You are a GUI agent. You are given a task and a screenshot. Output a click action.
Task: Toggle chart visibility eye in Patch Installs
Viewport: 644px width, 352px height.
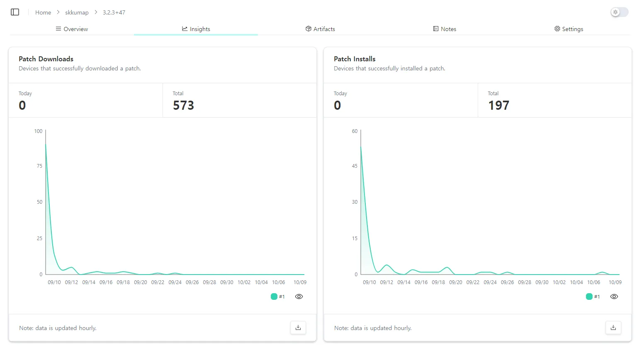614,297
